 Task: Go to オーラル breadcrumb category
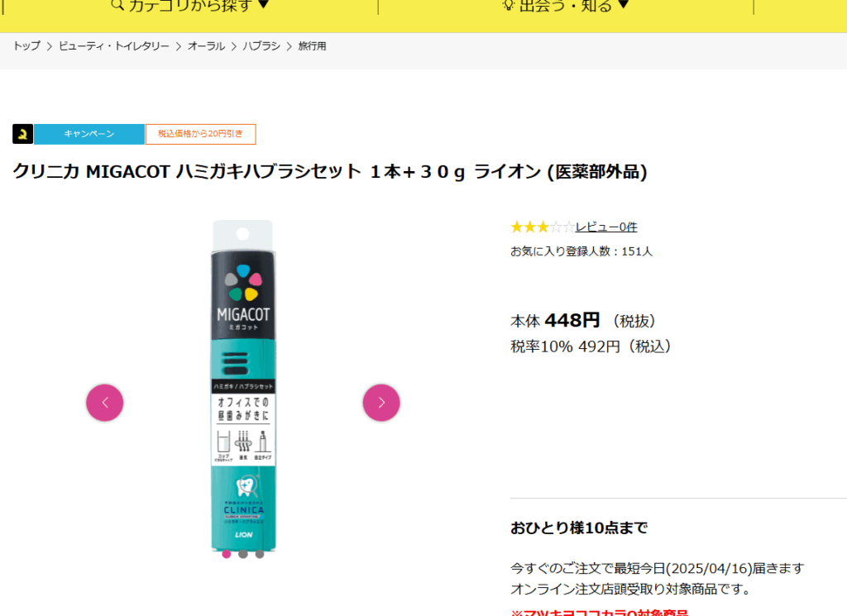click(206, 46)
